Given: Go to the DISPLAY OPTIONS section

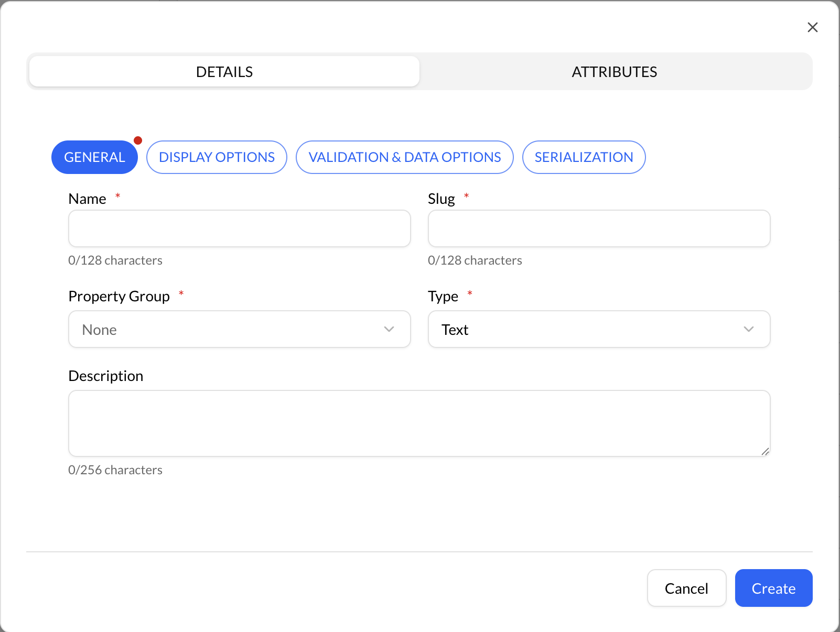Looking at the screenshot, I should (217, 157).
